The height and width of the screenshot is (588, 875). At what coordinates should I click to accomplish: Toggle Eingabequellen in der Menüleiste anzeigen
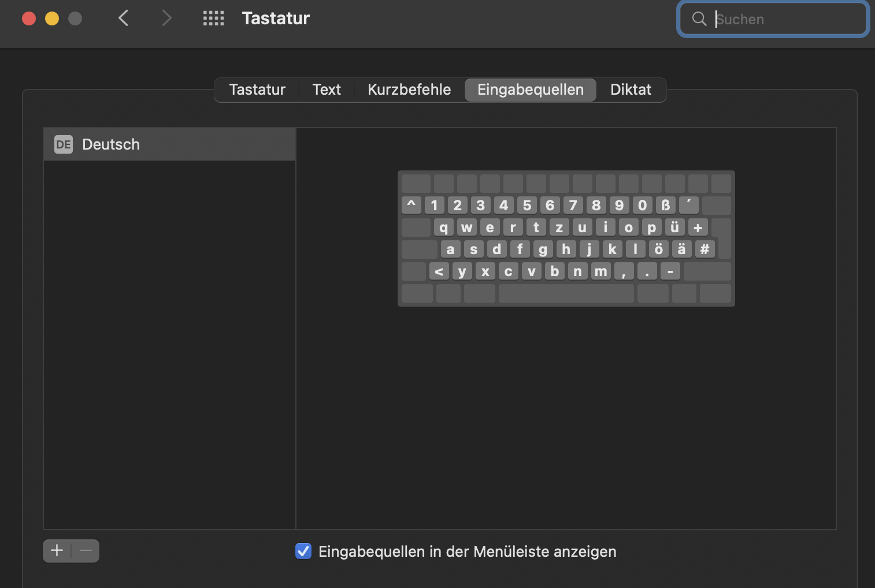click(x=303, y=551)
